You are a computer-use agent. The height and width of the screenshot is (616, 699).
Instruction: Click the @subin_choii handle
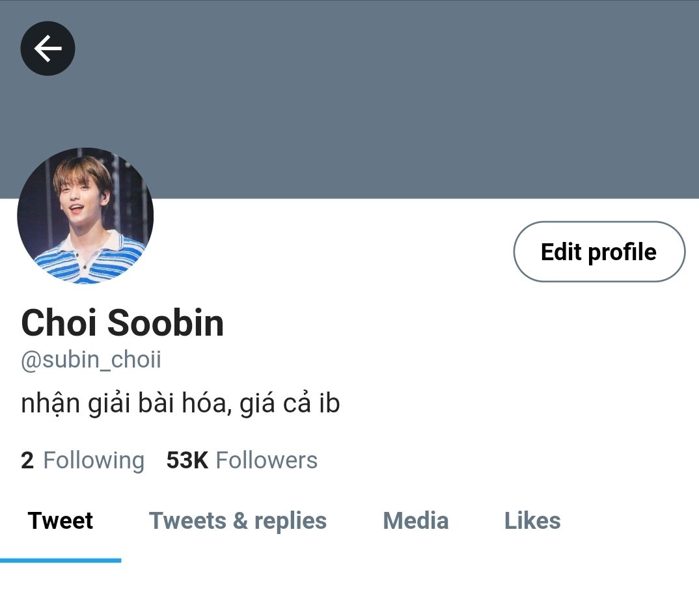91,360
